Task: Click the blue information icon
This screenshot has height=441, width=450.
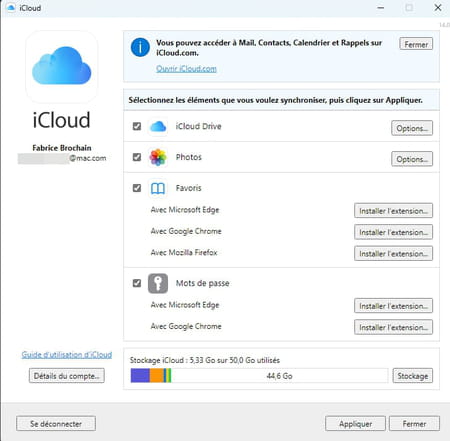Action: [x=140, y=47]
